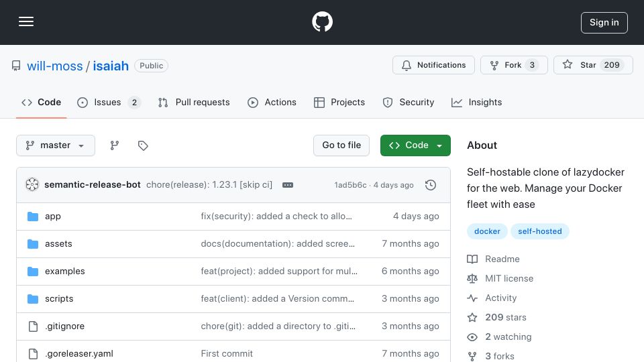
Task: Open the chore(release) 1.23.1 commit message
Action: (209, 185)
